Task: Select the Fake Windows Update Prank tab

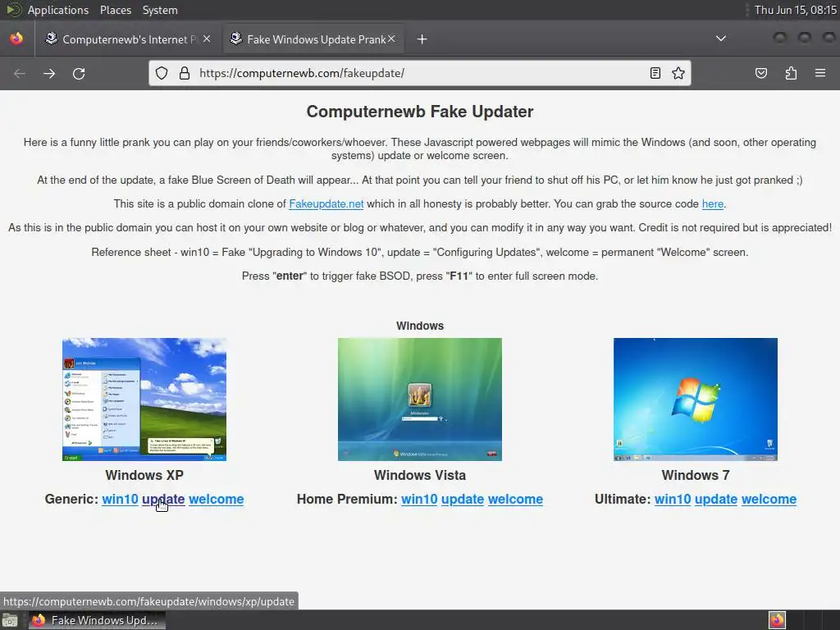Action: click(314, 39)
